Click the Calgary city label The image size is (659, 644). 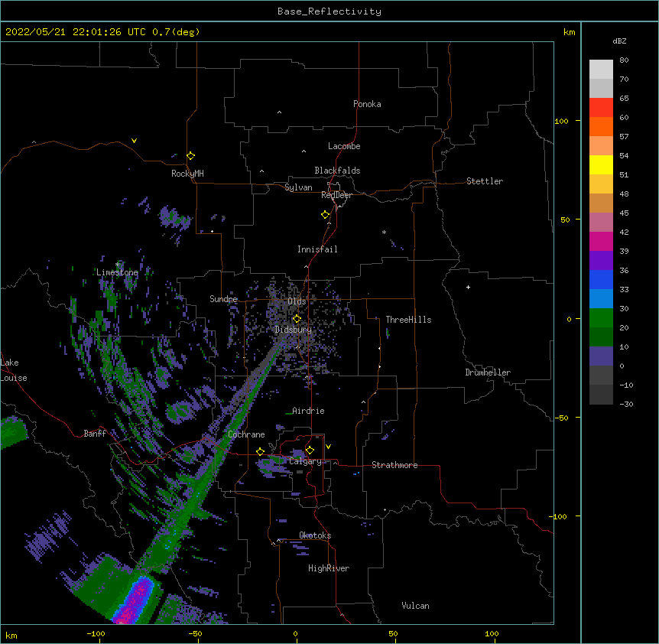click(305, 461)
